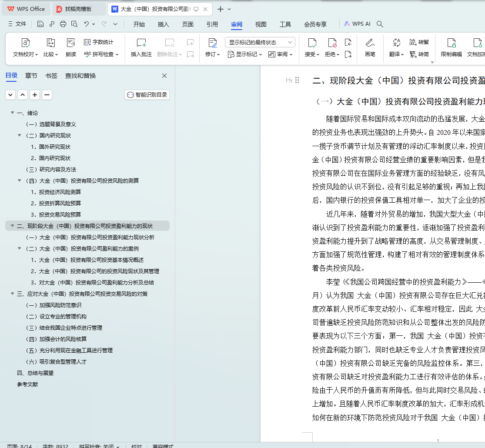485x448 pixels.
Task: Jump to the previous comment icon
Action: pos(191,42)
